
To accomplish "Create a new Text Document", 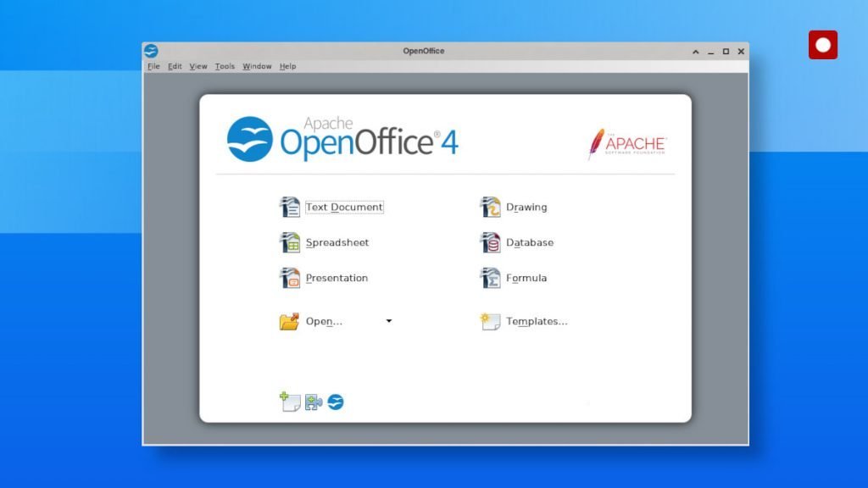I will pyautogui.click(x=344, y=207).
